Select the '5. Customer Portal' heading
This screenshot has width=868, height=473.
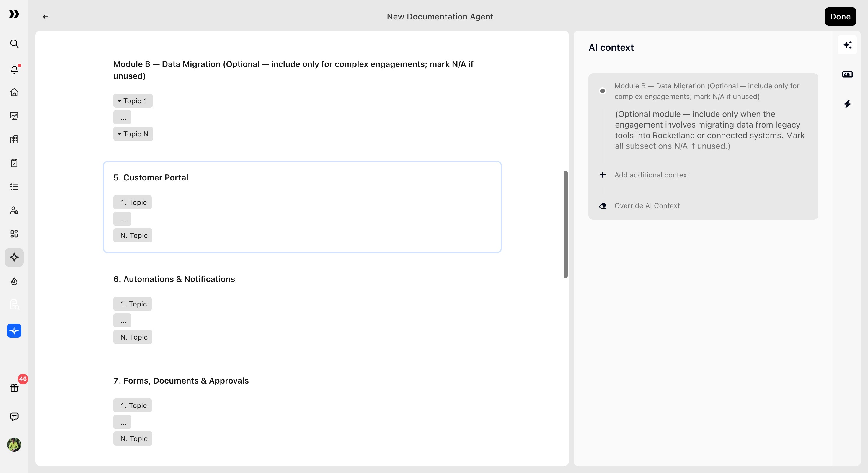pyautogui.click(x=151, y=177)
